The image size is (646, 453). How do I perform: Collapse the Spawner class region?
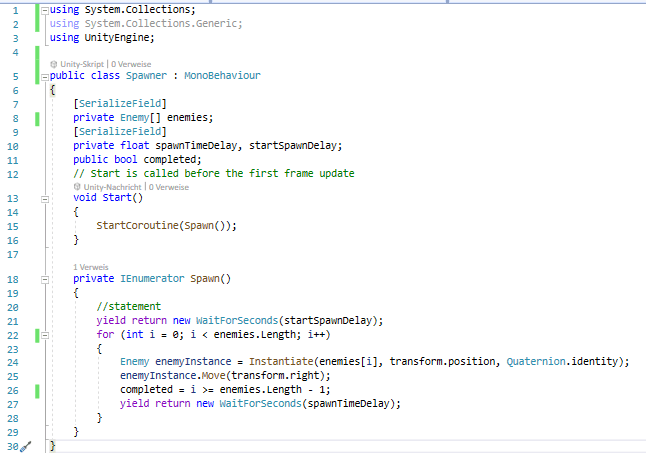point(45,76)
